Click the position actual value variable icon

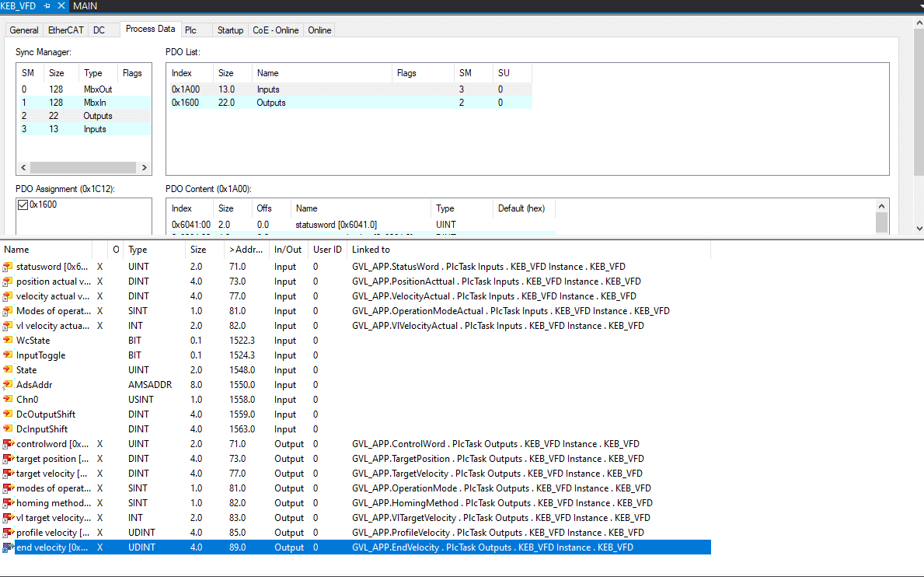coord(8,282)
